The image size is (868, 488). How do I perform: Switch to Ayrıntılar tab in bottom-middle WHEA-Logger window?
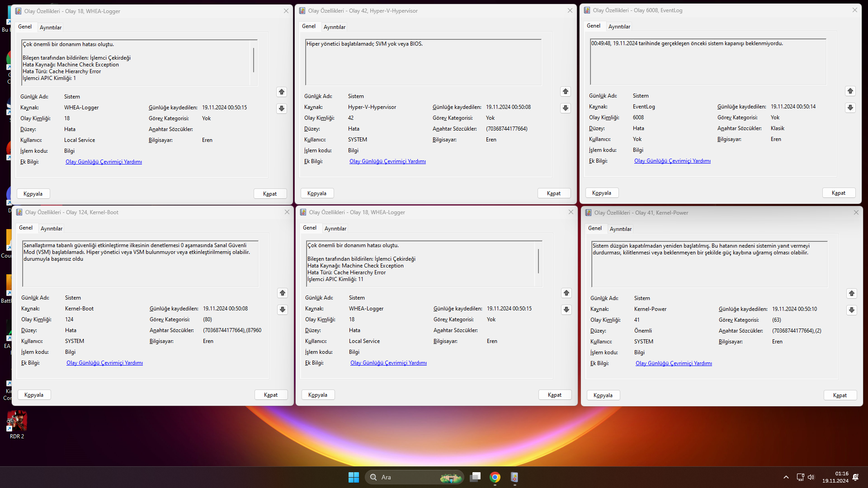click(335, 229)
